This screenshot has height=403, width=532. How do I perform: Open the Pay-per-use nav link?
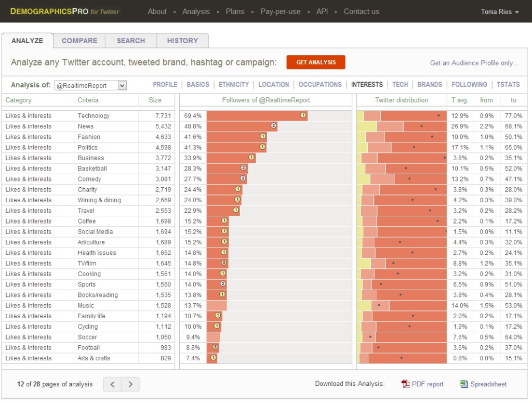280,11
